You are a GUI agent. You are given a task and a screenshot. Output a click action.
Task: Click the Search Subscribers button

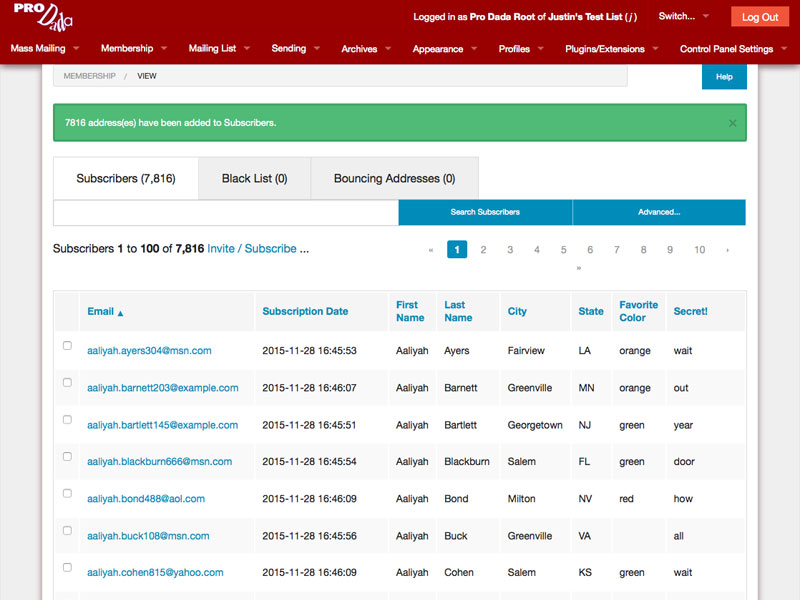coord(485,212)
